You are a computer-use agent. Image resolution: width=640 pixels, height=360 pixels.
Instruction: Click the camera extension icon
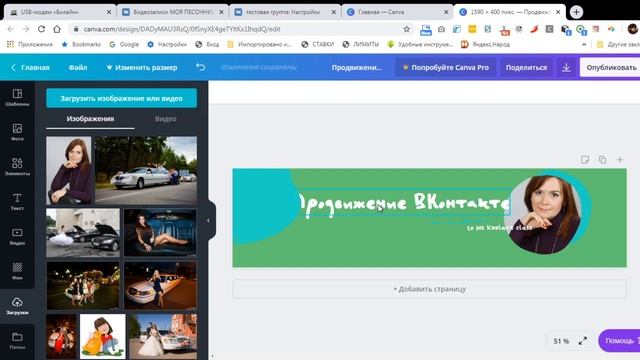[441, 29]
